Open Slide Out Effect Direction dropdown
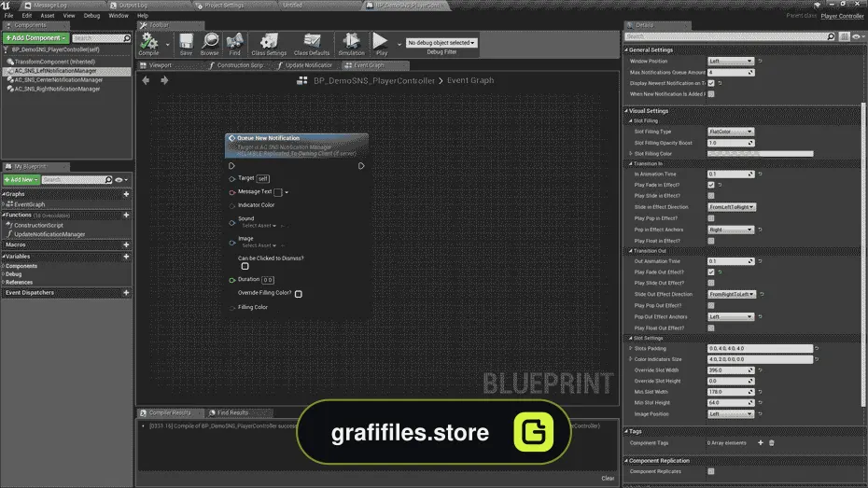This screenshot has height=488, width=868. click(732, 294)
